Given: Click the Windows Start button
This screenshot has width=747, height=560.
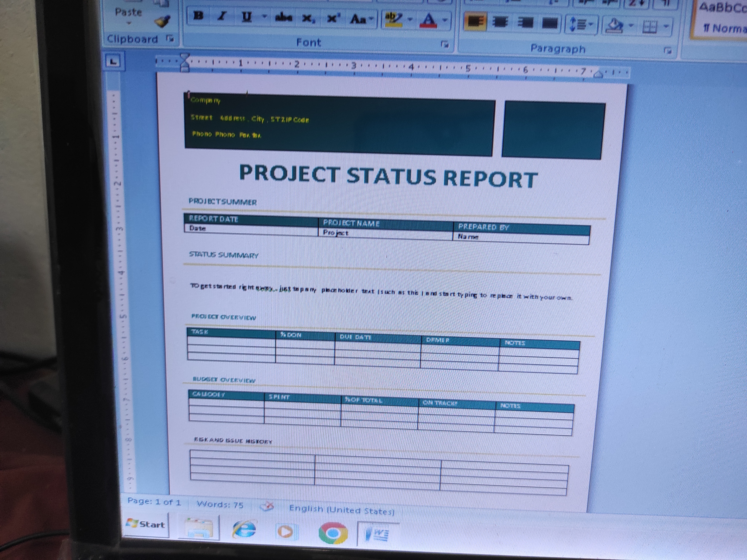Looking at the screenshot, I should [145, 524].
